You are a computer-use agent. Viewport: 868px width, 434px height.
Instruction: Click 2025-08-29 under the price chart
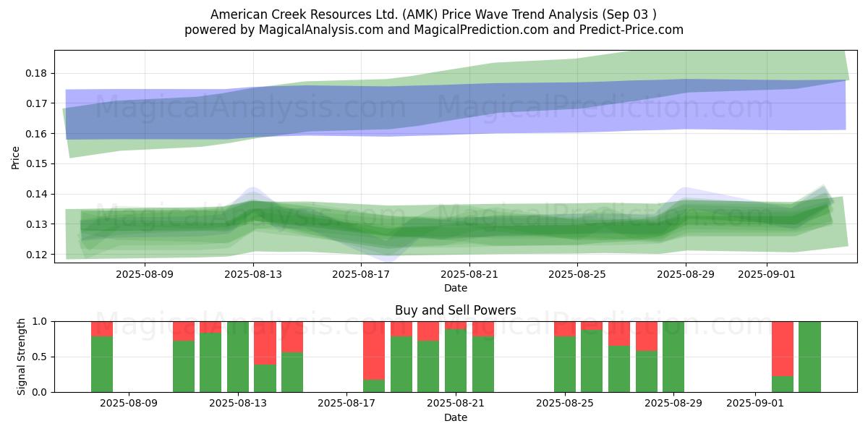(x=686, y=274)
